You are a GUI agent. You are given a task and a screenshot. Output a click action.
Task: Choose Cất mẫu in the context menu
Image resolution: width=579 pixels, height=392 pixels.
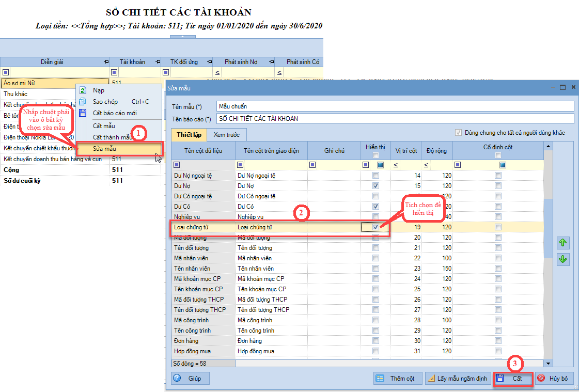[x=119, y=126]
